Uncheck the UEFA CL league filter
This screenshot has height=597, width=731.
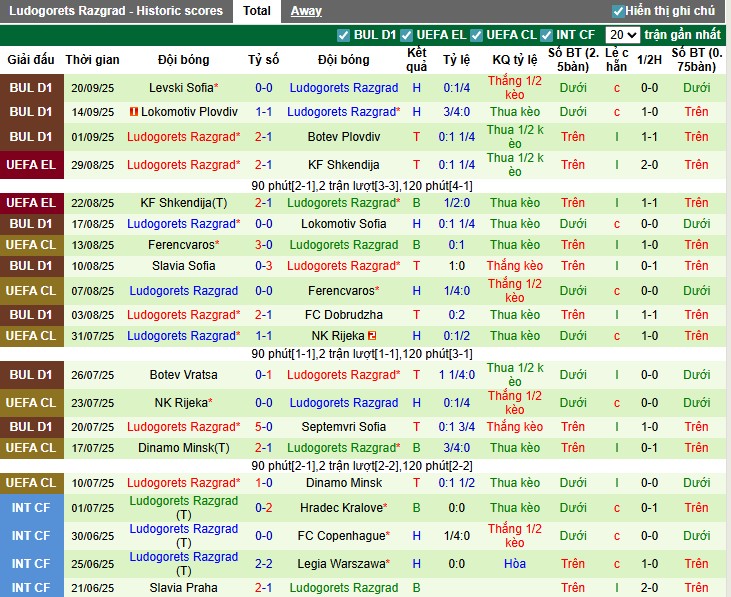point(476,35)
